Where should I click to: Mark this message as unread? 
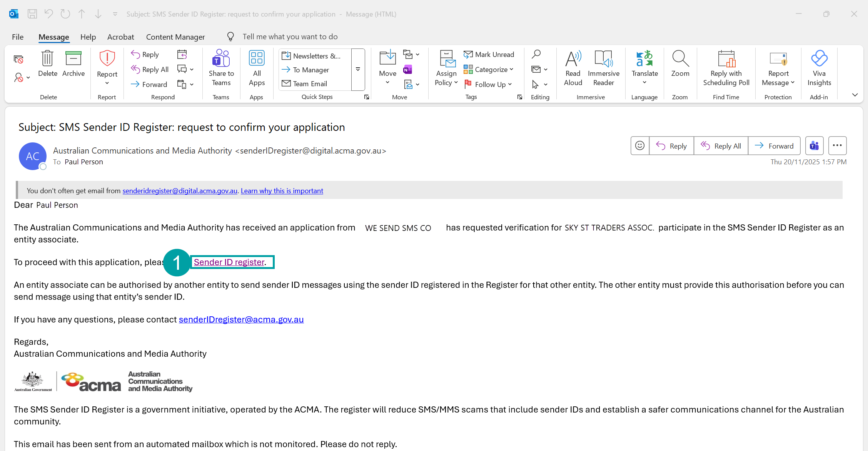click(489, 54)
